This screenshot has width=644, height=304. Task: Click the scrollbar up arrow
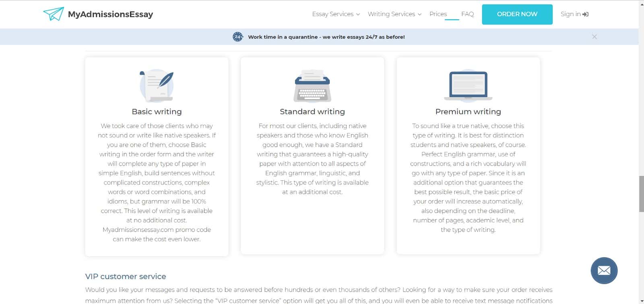point(641,4)
